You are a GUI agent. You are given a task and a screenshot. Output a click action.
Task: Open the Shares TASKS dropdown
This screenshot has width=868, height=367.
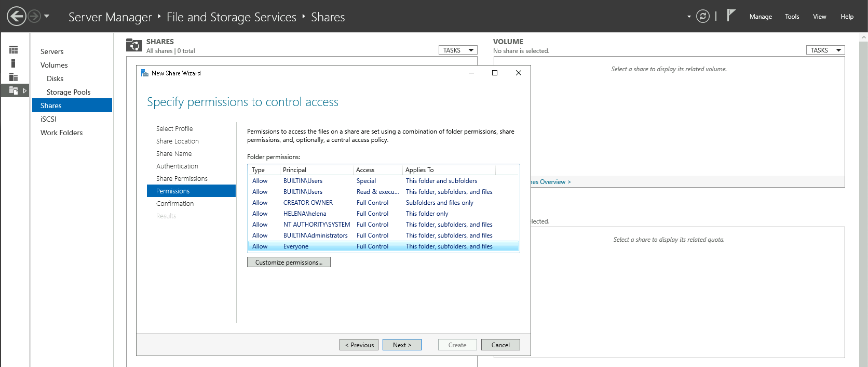pyautogui.click(x=458, y=50)
